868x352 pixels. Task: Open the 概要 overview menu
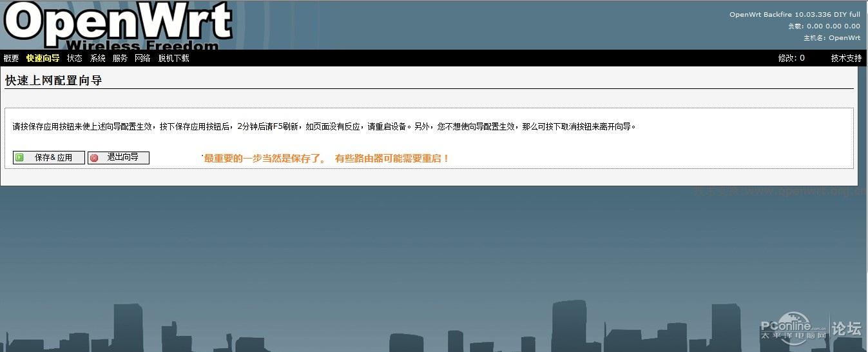click(11, 58)
